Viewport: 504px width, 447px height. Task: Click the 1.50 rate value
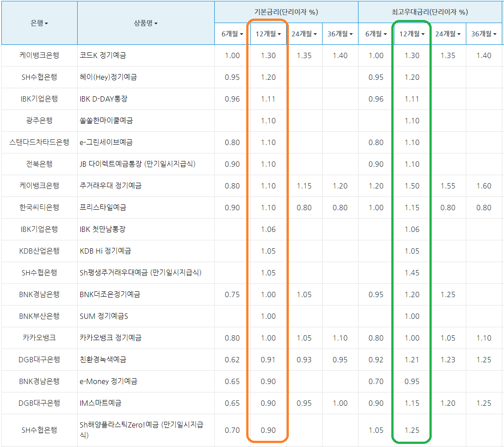[x=412, y=186]
